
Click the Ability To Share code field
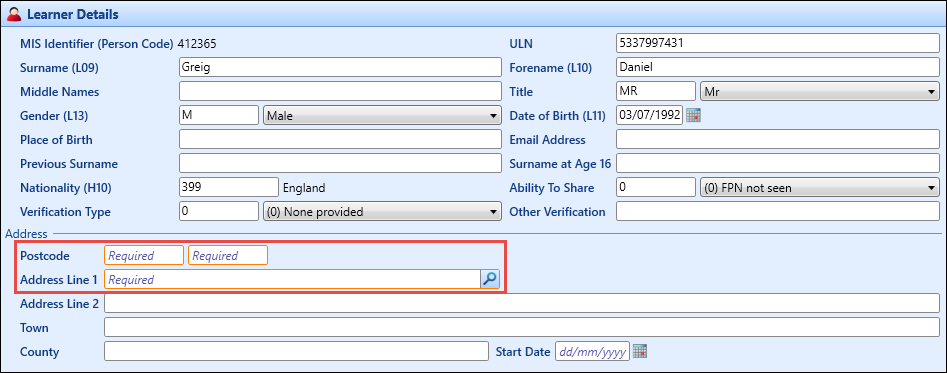[x=656, y=188]
